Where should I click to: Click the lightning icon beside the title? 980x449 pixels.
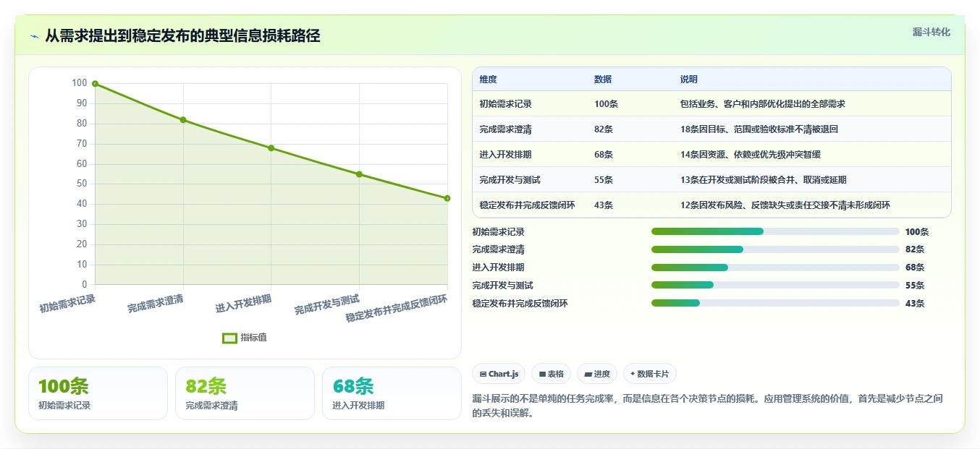pos(34,36)
